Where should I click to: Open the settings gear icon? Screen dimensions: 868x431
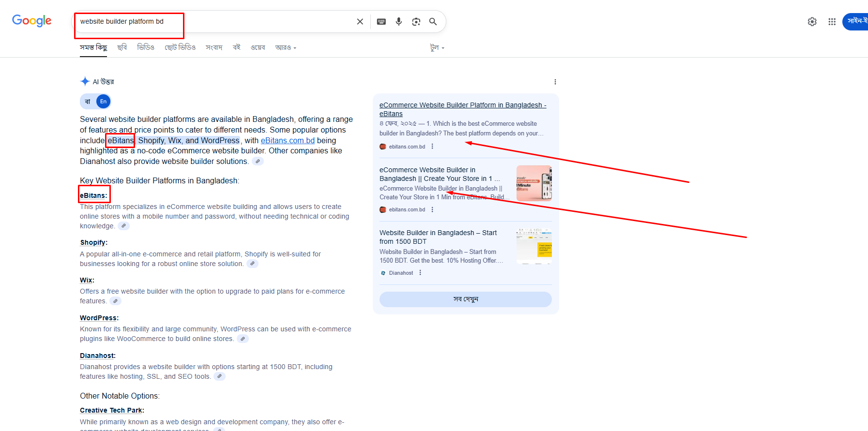[812, 22]
